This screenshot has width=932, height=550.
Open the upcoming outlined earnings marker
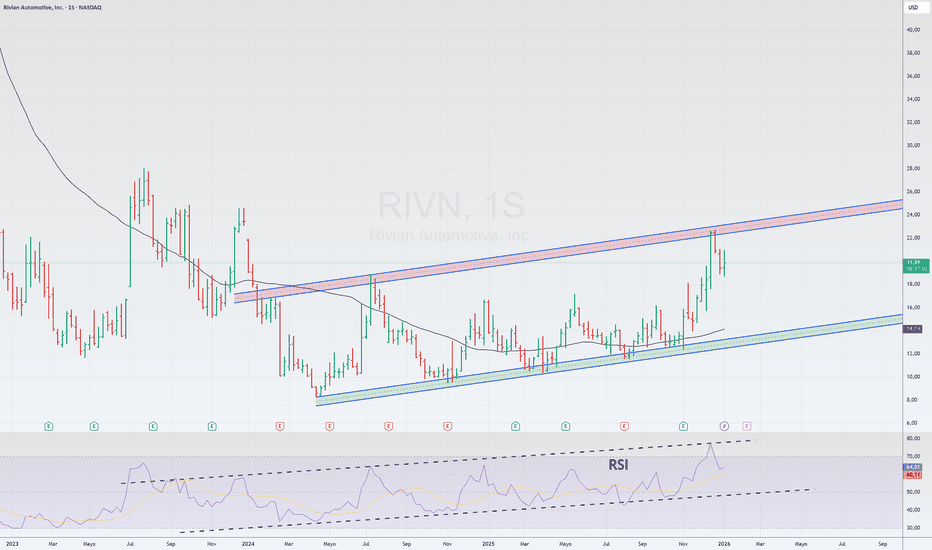(747, 426)
